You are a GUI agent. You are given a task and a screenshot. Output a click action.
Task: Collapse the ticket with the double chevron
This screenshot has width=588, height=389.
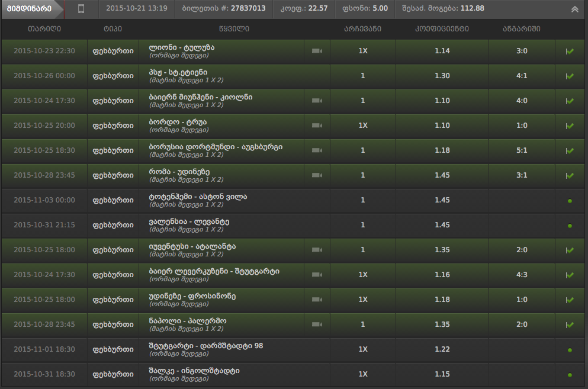tap(574, 9)
